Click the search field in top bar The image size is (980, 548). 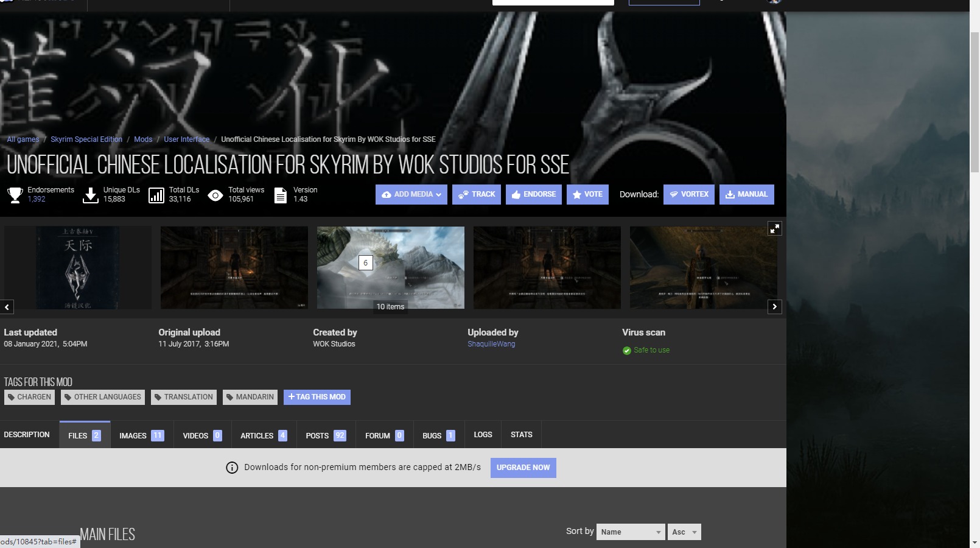[x=553, y=2]
